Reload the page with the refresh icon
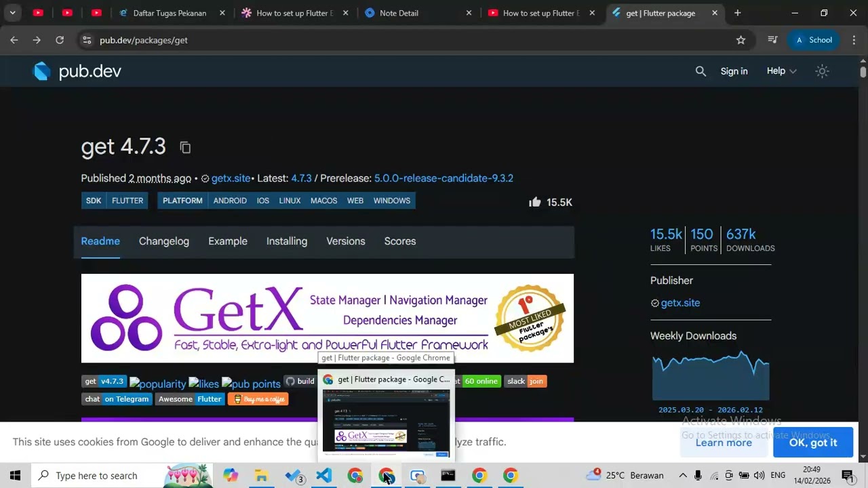Image resolution: width=868 pixels, height=488 pixels. (x=60, y=40)
